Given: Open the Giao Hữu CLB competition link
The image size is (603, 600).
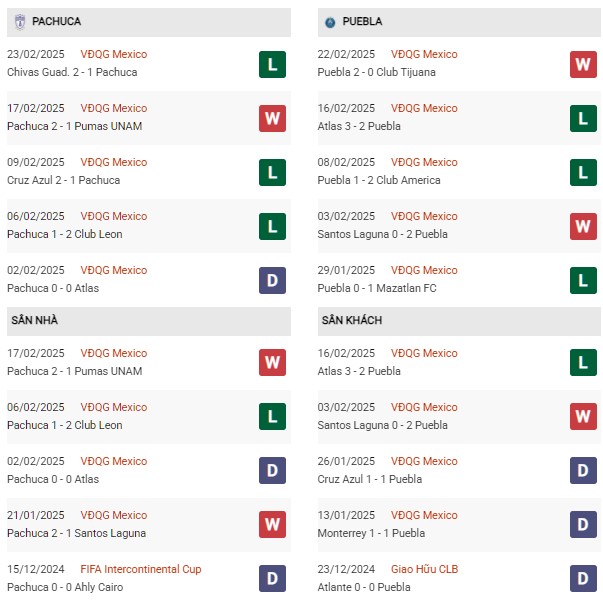Looking at the screenshot, I should click(425, 569).
